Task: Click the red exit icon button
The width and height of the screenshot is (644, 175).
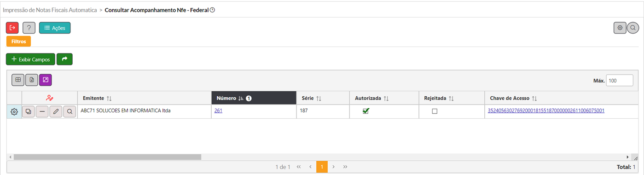Action: click(x=12, y=28)
